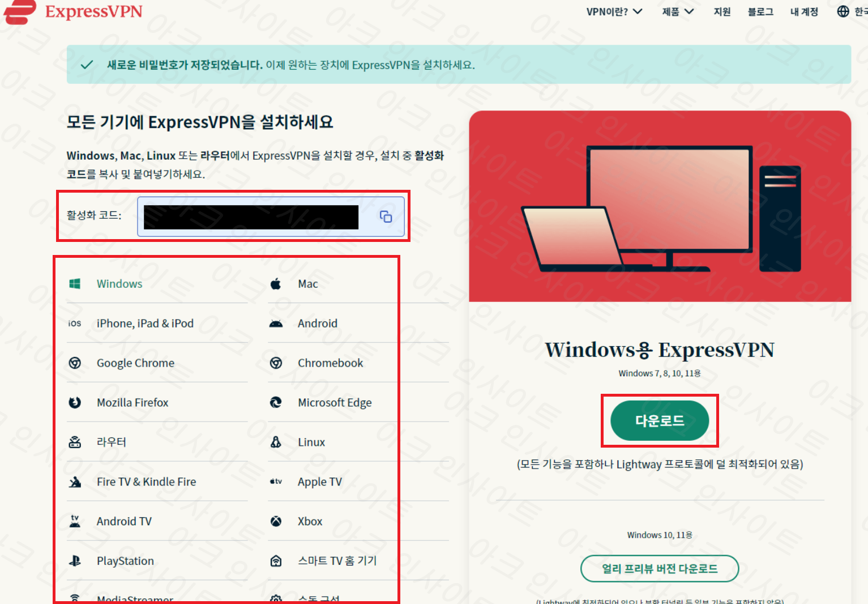Click the Mozilla Firefox icon

[74, 402]
